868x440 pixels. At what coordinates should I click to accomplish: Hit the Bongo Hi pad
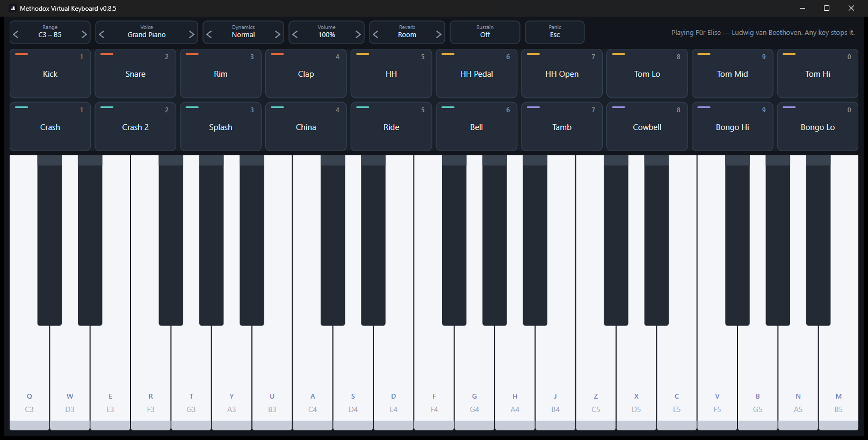click(x=733, y=127)
